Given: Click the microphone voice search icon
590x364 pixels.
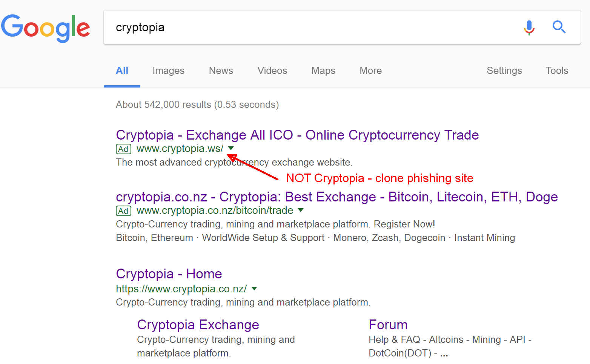Looking at the screenshot, I should tap(529, 28).
